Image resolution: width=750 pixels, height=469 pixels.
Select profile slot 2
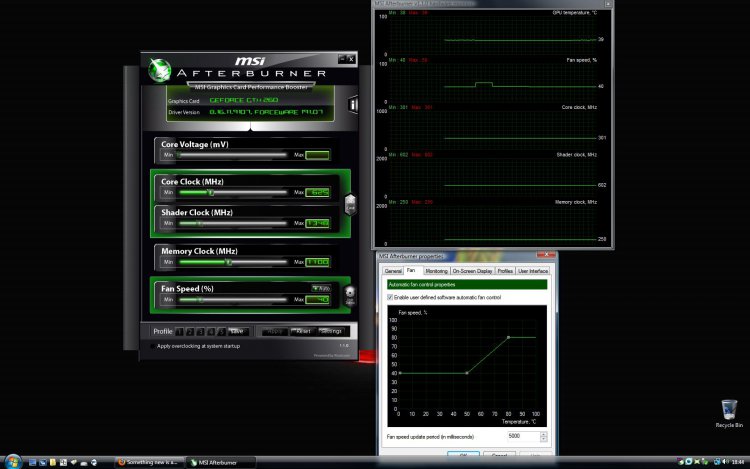(x=190, y=331)
